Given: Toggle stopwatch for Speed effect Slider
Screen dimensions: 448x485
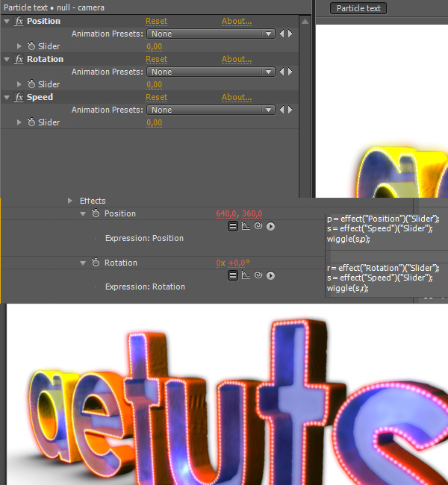Looking at the screenshot, I should pos(31,122).
